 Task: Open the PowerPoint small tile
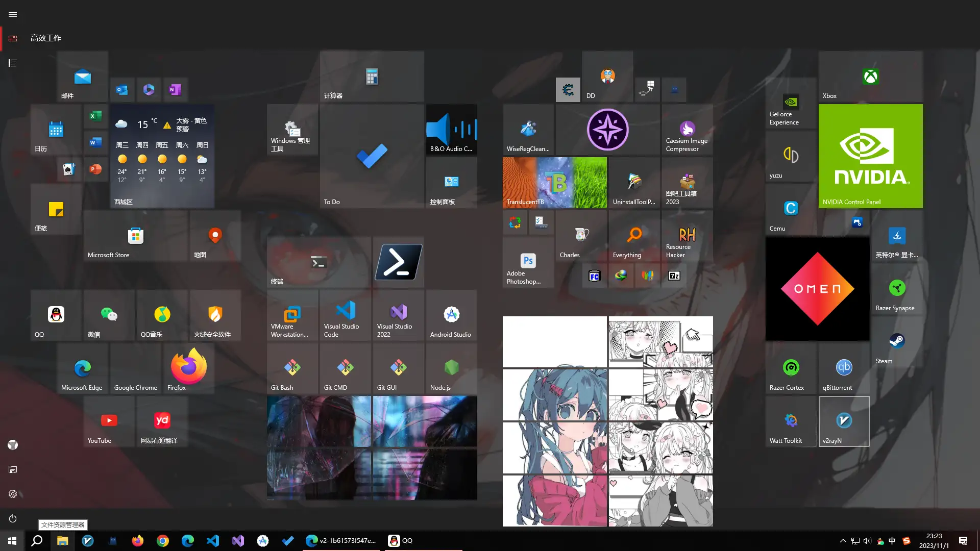click(95, 169)
